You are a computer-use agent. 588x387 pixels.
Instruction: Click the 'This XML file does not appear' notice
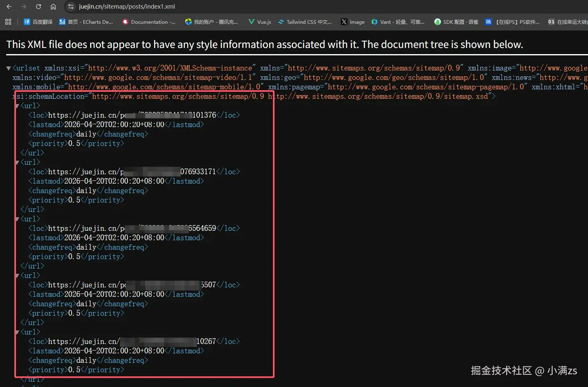[265, 44]
